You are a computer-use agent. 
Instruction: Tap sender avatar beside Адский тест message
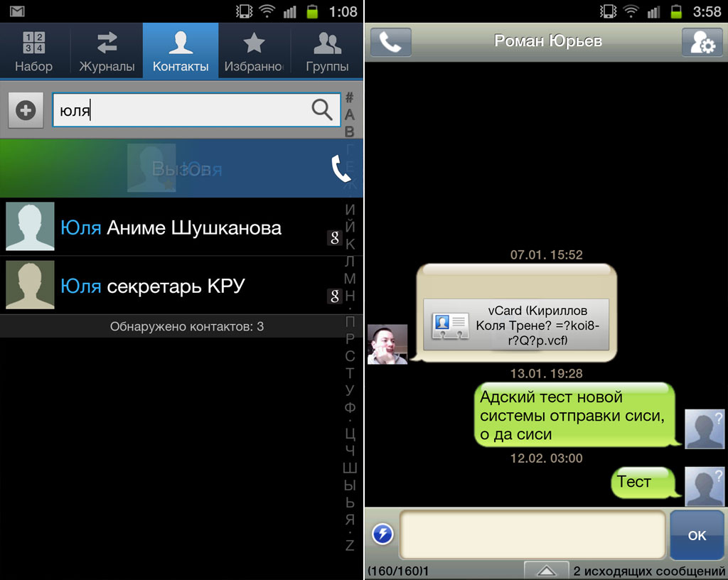705,429
